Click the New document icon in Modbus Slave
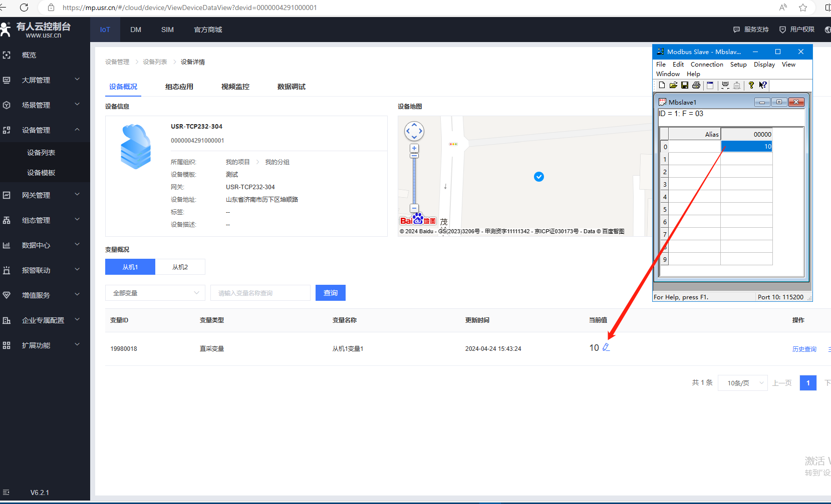 pos(662,86)
